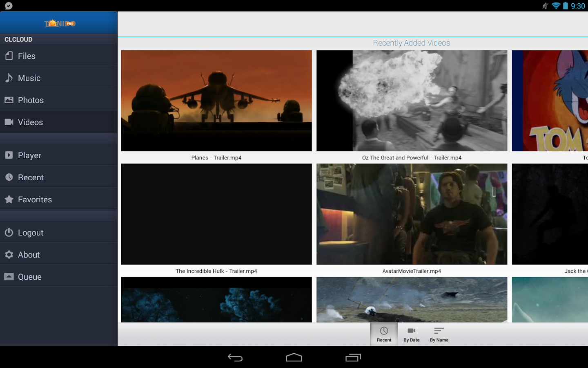Open the About page
Viewport: 588px width, 368px height.
pos(59,255)
